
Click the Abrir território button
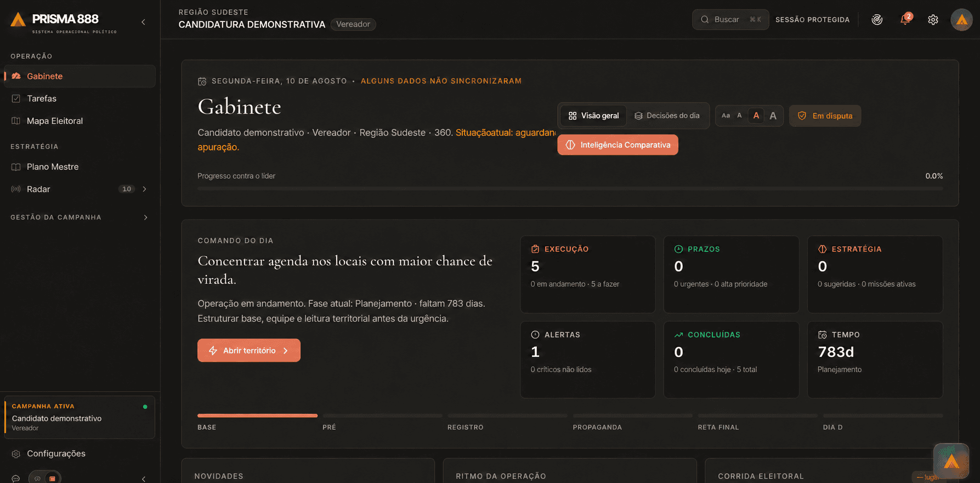click(249, 350)
